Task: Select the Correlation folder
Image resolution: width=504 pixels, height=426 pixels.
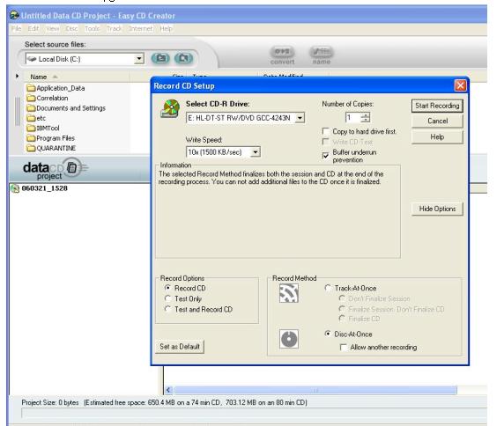Action: [x=48, y=98]
